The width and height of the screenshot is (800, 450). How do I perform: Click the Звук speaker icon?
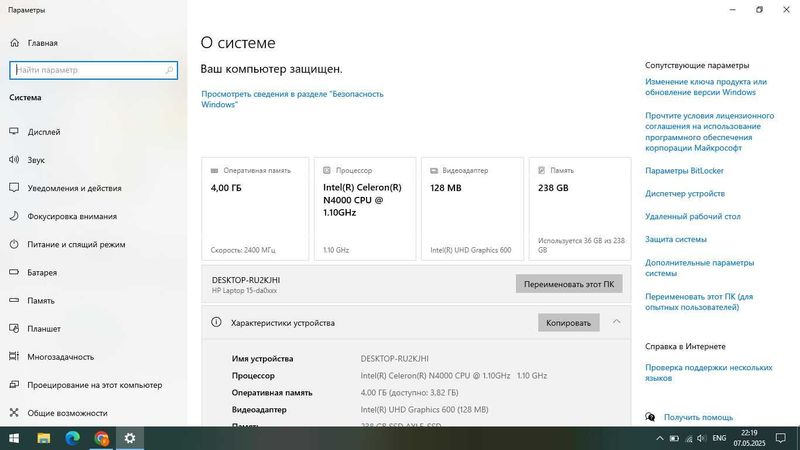pyautogui.click(x=14, y=160)
